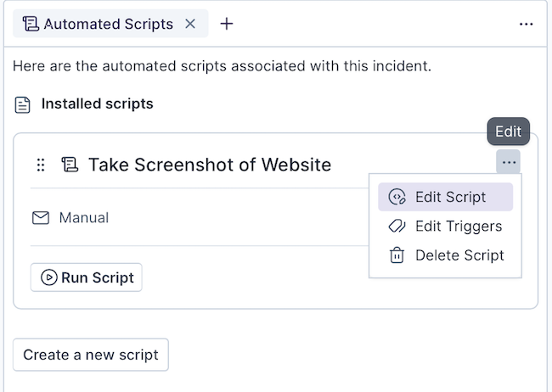Click the Installed scripts document icon

tap(23, 104)
